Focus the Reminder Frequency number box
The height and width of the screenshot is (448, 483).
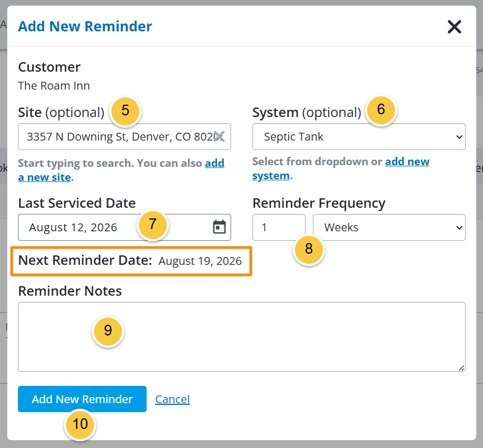coord(279,227)
